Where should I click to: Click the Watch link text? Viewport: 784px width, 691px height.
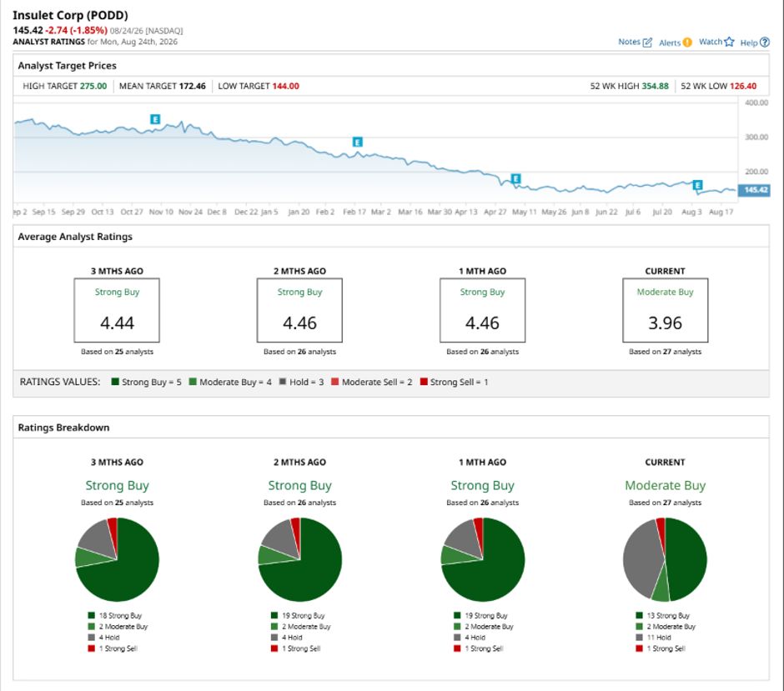click(711, 42)
